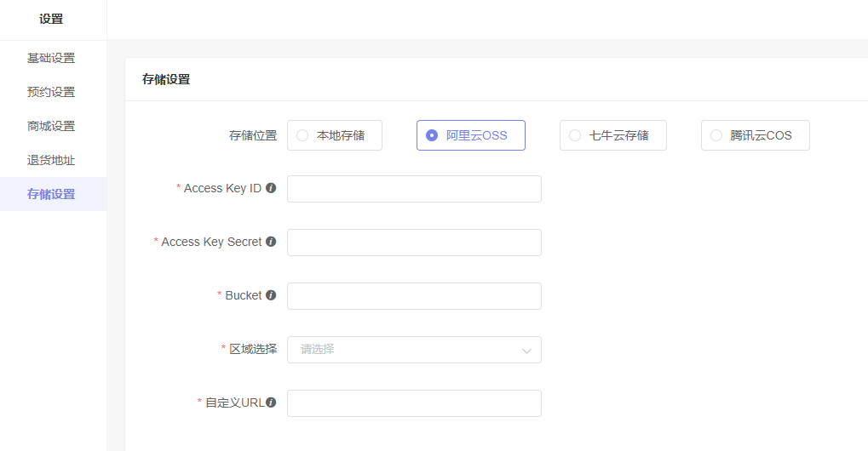This screenshot has width=868, height=451.
Task: Open the 基础设置 menu item
Action: 53,58
